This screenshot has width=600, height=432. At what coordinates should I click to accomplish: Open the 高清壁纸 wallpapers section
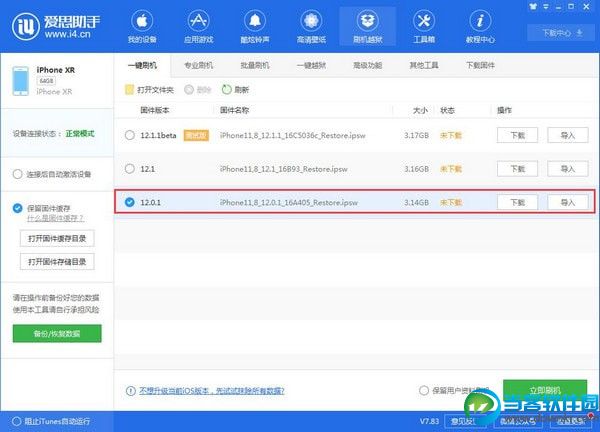click(311, 27)
